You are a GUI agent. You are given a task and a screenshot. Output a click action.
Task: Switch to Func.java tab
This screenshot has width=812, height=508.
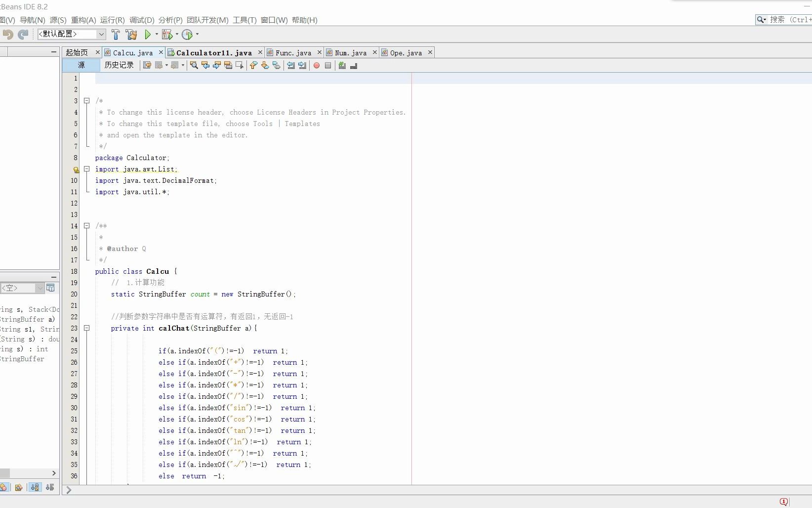pyautogui.click(x=293, y=52)
